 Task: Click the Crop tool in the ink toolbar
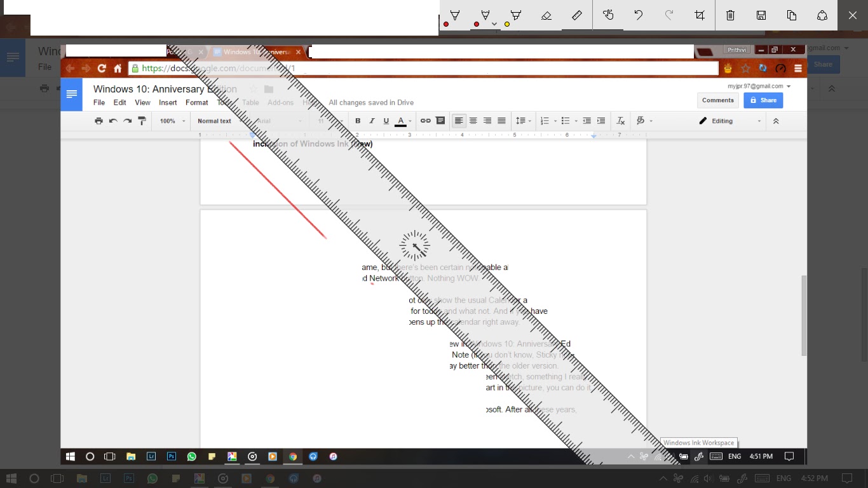tap(699, 15)
